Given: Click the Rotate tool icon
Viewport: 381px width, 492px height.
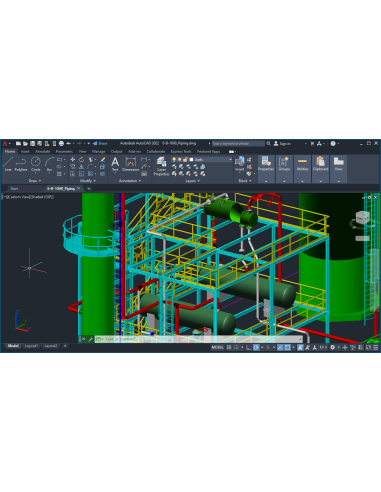Looking at the screenshot, I should pyautogui.click(x=81, y=160).
